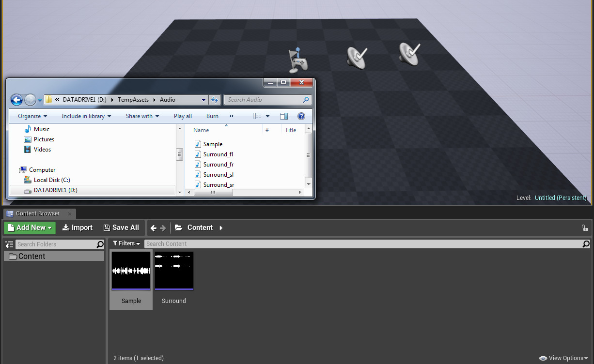Click the Explorer refresh address button

pos(215,100)
